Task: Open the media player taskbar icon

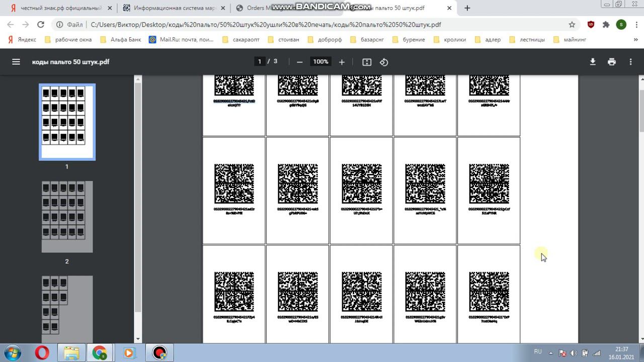Action: 129,352
